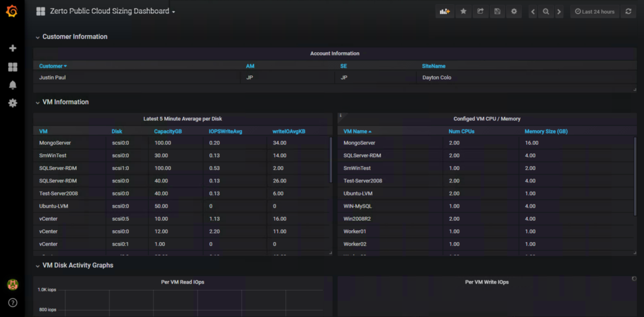Open Configed VM CPU / Memory panel menu
The height and width of the screenshot is (317, 644).
point(487,119)
